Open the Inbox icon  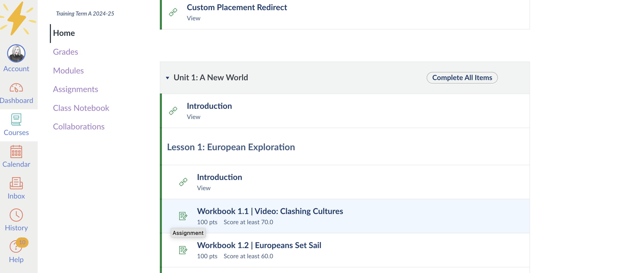click(x=16, y=183)
